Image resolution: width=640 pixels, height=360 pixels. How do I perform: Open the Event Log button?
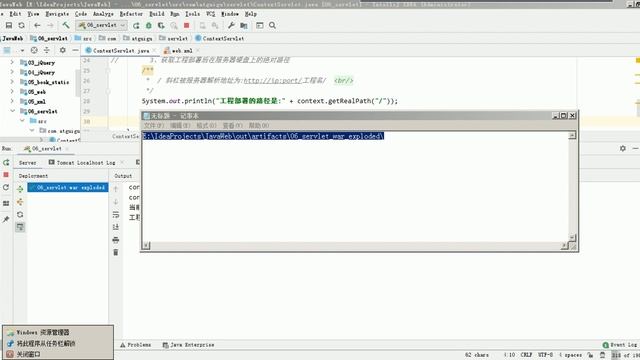pos(620,345)
